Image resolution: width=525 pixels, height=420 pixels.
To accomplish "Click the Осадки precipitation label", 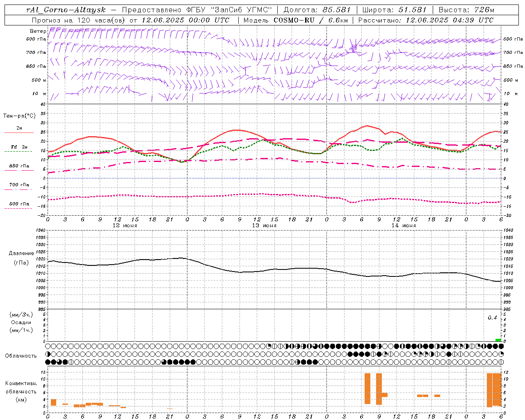I will (x=21, y=322).
